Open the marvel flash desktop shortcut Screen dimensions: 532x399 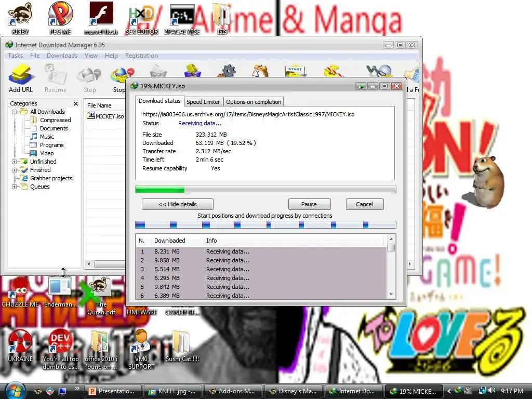(101, 18)
